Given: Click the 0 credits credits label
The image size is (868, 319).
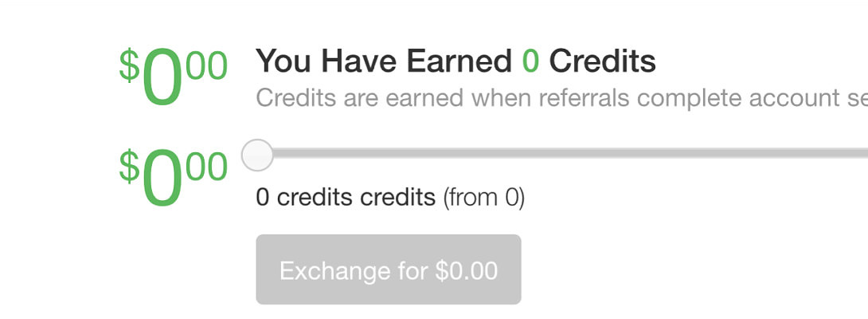Looking at the screenshot, I should tap(346, 197).
